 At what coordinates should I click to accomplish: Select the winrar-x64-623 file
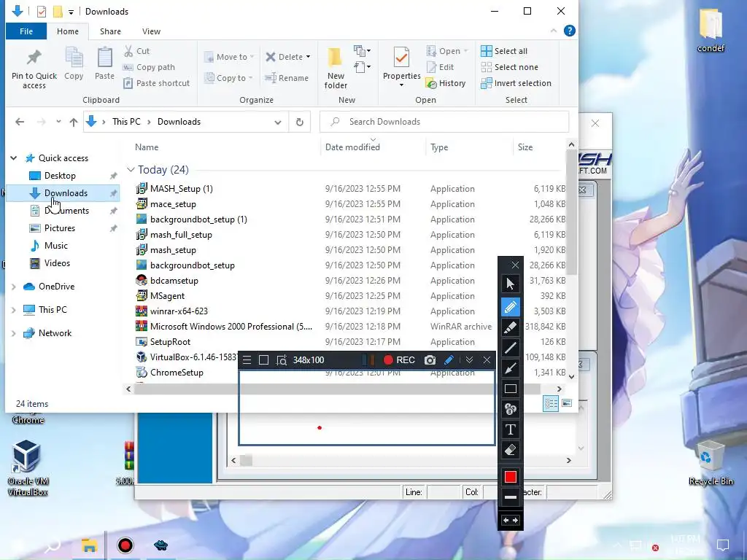coord(179,311)
